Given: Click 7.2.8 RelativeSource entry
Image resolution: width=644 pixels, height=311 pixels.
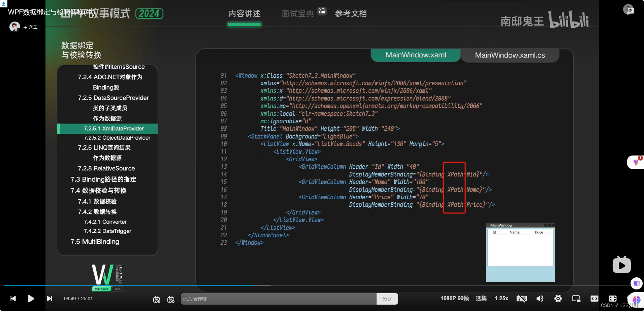Looking at the screenshot, I should coord(106,168).
